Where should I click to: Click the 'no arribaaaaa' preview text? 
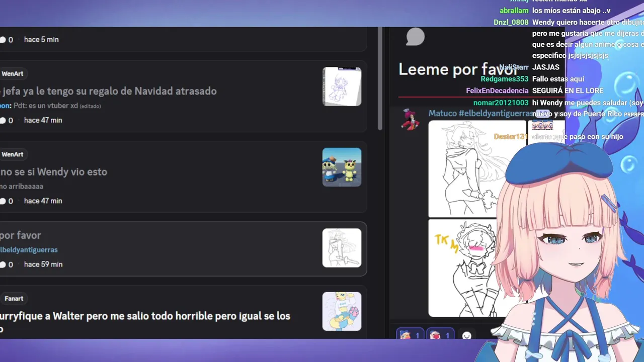(22, 187)
